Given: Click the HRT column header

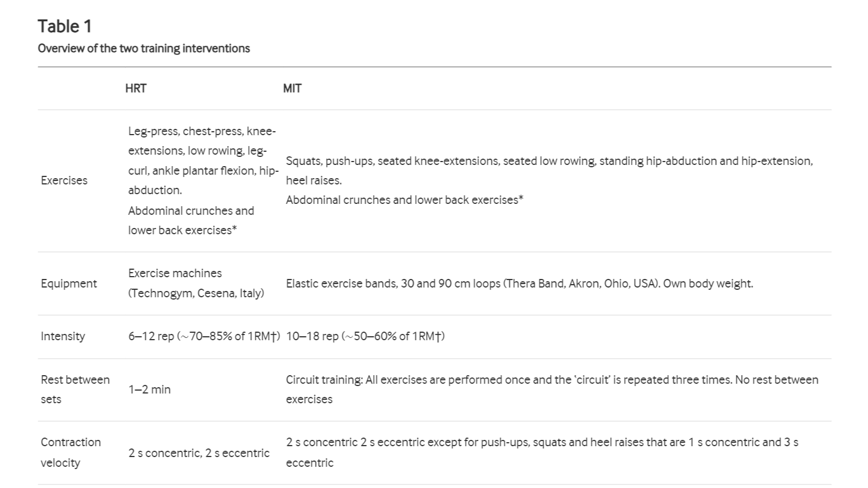Looking at the screenshot, I should (x=136, y=88).
